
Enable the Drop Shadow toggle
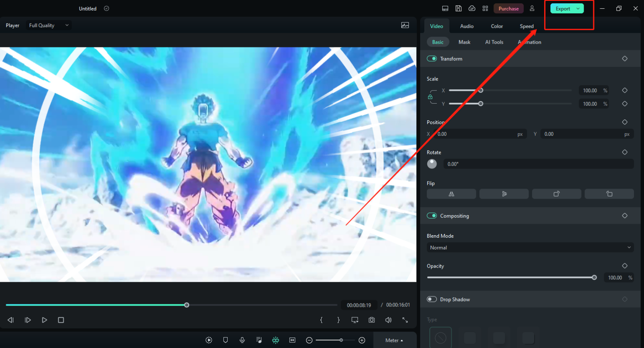431,299
